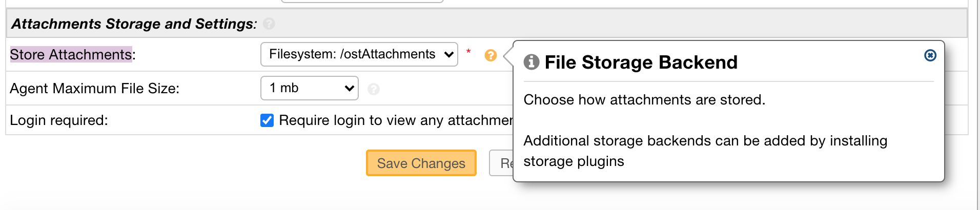This screenshot has width=980, height=210.
Task: Click the File Storage Backend popup title
Action: 641,62
